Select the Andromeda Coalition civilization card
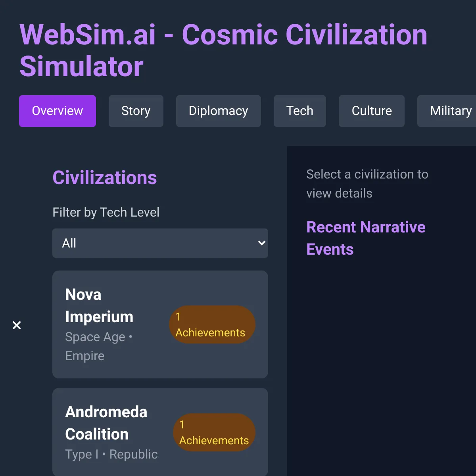 coord(160,432)
